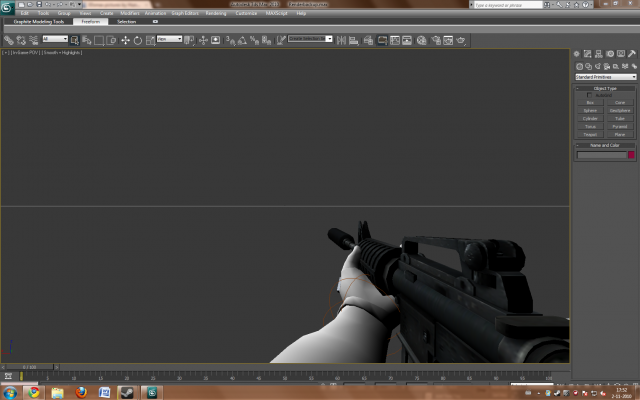Image resolution: width=640 pixels, height=400 pixels.
Task: Select the Lights create category
Action: click(x=598, y=66)
